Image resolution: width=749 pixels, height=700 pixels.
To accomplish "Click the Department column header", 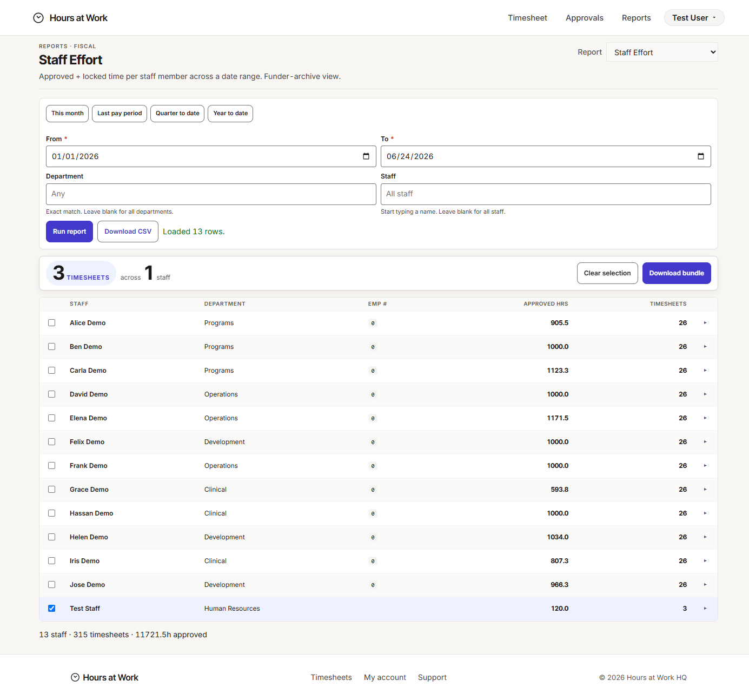I will pos(225,304).
